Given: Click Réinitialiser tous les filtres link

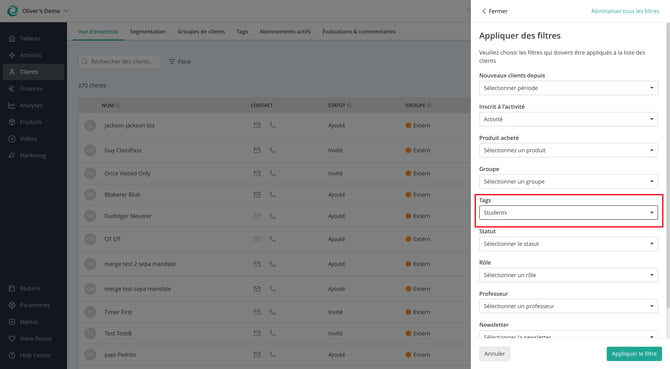Looking at the screenshot, I should pyautogui.click(x=625, y=11).
